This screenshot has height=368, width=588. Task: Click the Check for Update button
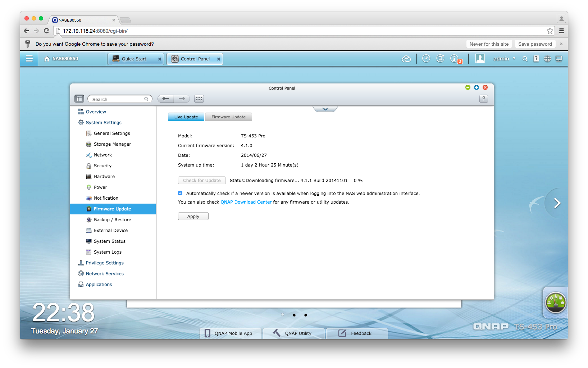point(202,180)
